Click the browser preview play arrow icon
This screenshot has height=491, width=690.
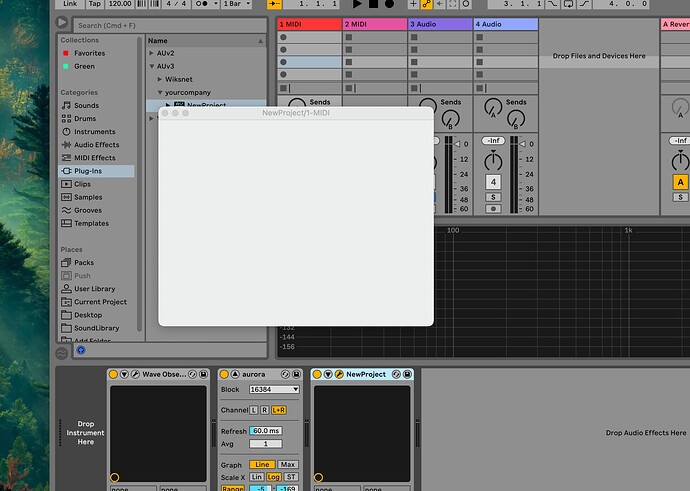(62, 22)
